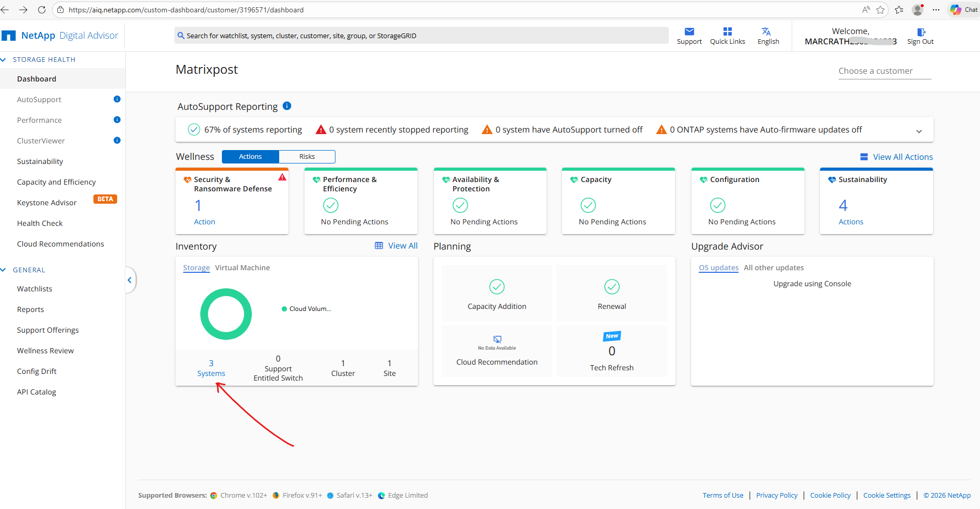Collapse the Storage Health section
This screenshot has width=980, height=509.
4,60
